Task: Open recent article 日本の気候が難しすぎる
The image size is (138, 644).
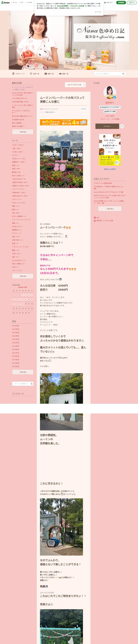Action: click(x=20, y=102)
